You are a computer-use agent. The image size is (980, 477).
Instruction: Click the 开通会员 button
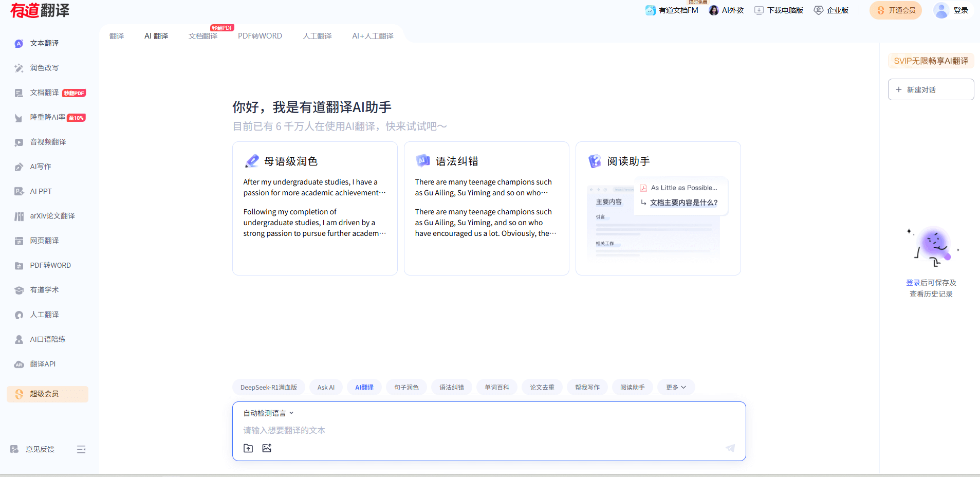896,10
